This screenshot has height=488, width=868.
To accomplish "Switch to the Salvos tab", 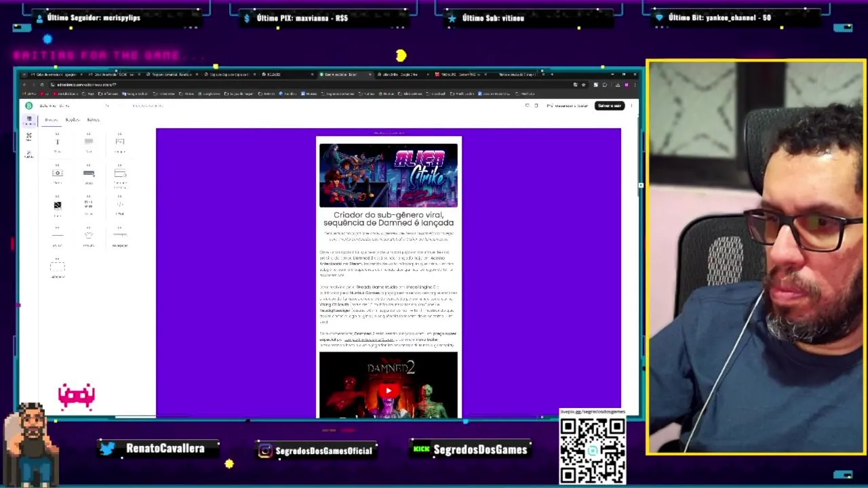I will pyautogui.click(x=93, y=120).
